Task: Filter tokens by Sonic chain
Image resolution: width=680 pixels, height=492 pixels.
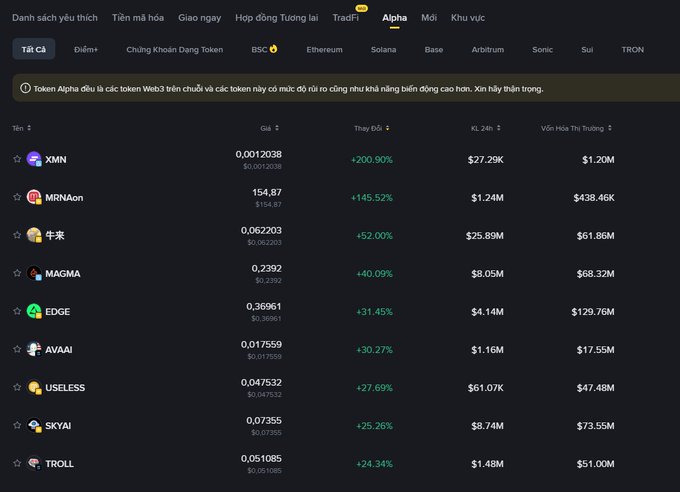Action: click(543, 49)
